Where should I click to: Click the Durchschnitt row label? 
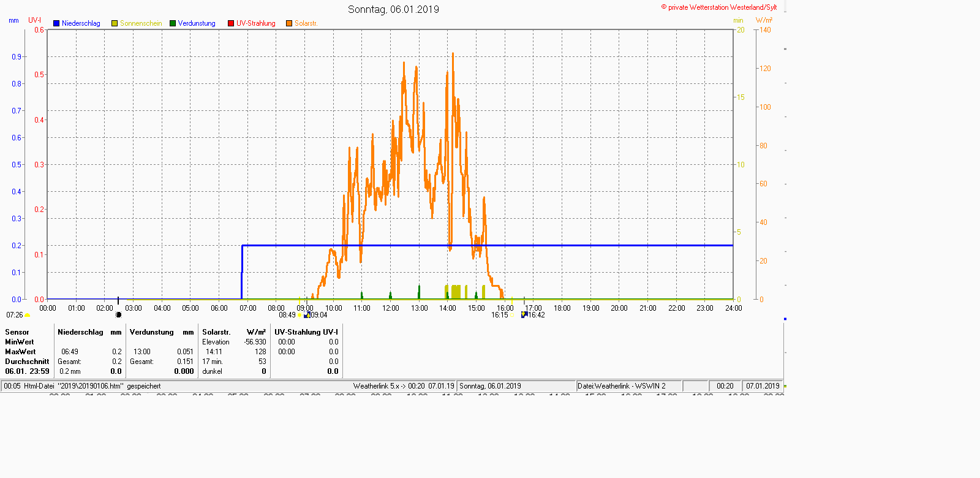[27, 362]
